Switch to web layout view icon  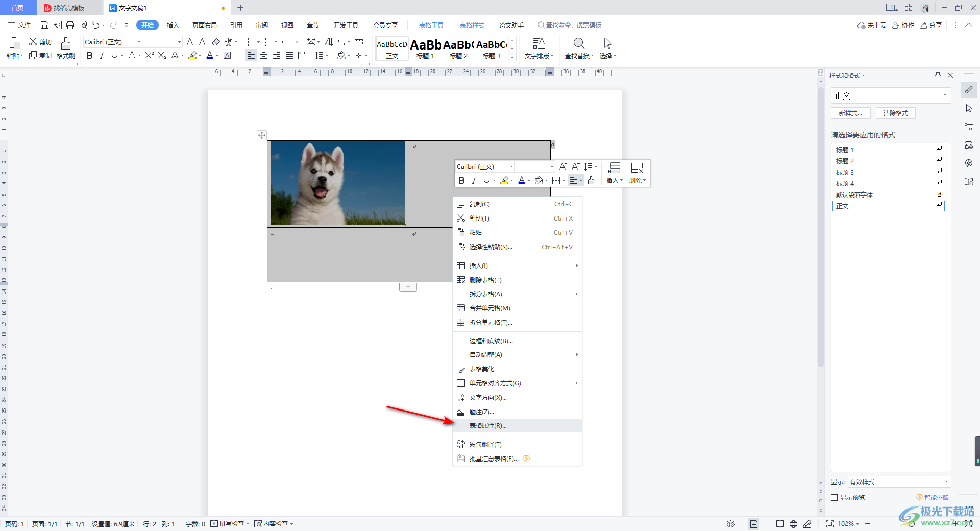pos(793,524)
